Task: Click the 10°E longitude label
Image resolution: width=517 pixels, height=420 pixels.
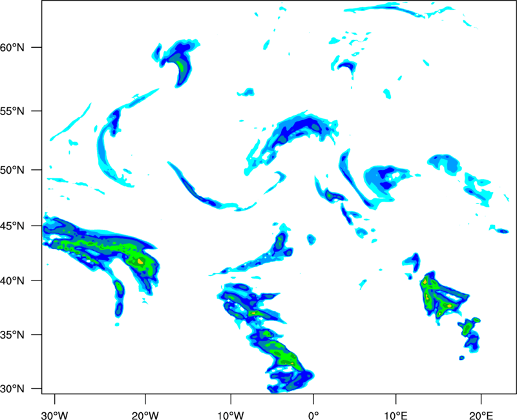Action: 396,415
